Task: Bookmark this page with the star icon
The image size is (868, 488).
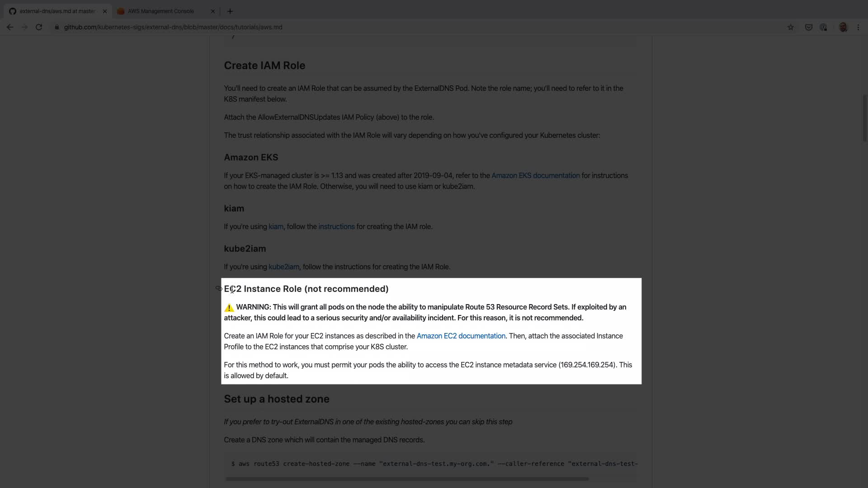Action: (x=791, y=27)
